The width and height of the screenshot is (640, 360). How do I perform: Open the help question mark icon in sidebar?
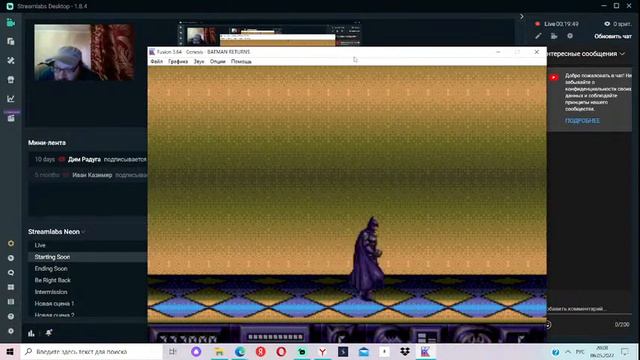click(x=11, y=316)
